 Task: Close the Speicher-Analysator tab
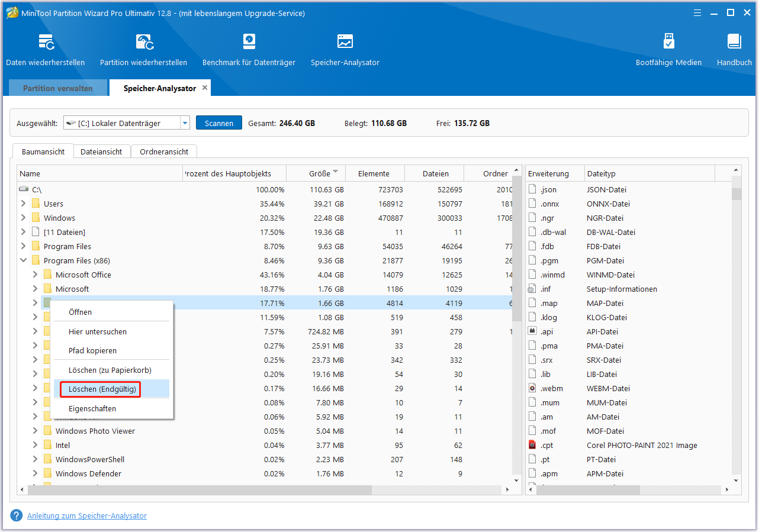(x=205, y=88)
